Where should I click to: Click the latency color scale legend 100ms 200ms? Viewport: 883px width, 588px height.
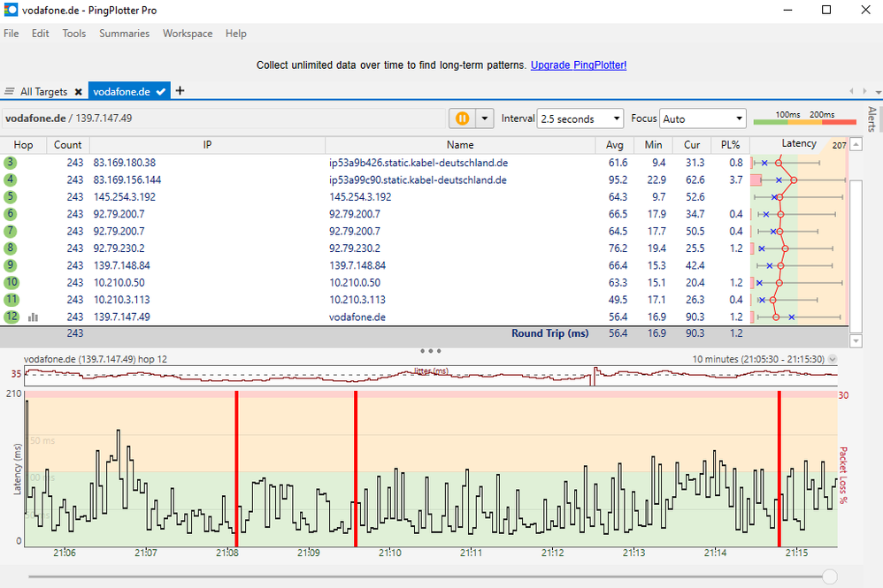[805, 118]
